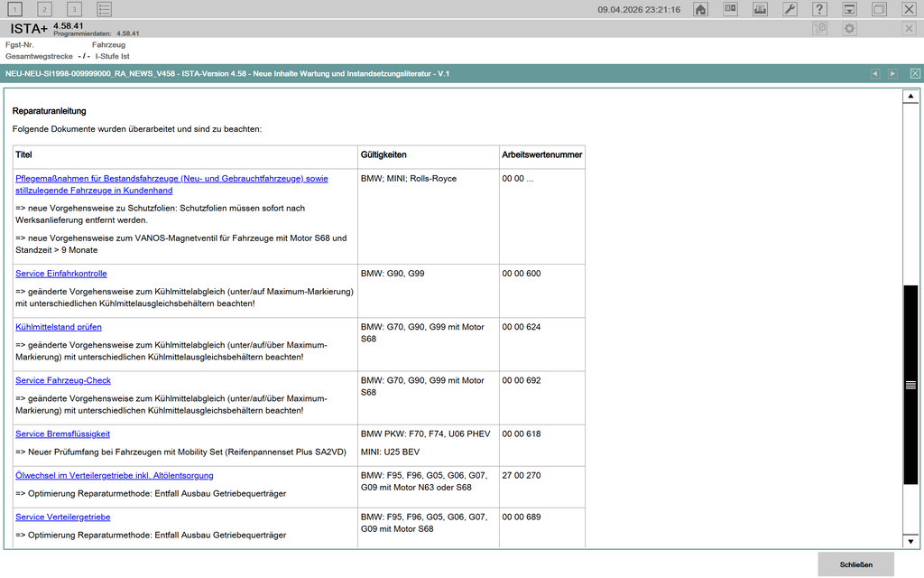Click the operations list icon
The width and height of the screenshot is (924, 578).
click(105, 9)
